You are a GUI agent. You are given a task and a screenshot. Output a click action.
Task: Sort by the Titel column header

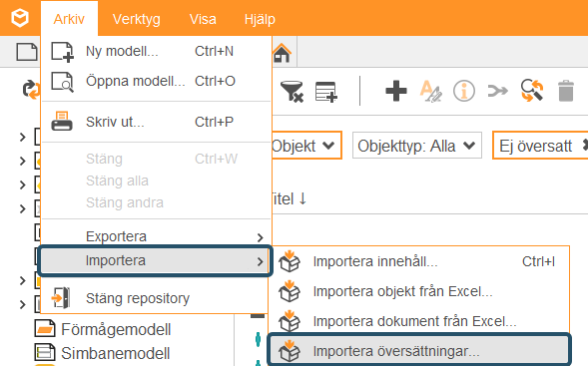(290, 198)
